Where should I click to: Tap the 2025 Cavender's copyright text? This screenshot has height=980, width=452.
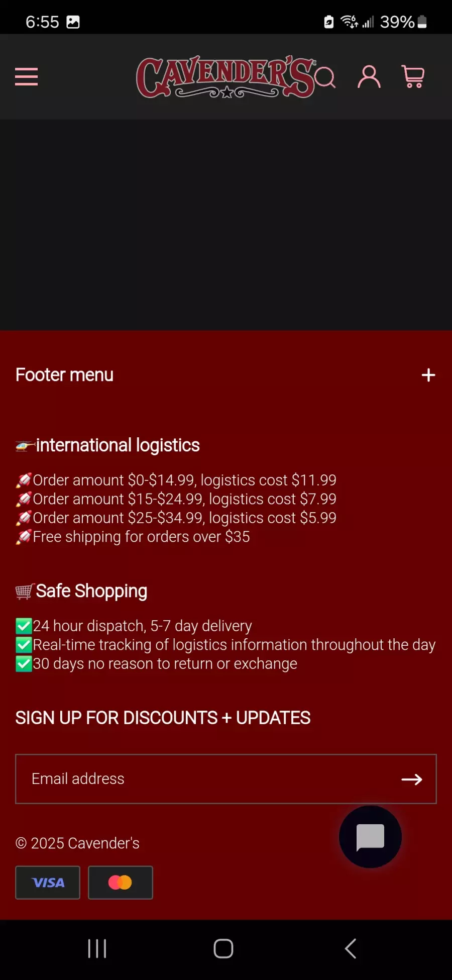[x=77, y=843]
